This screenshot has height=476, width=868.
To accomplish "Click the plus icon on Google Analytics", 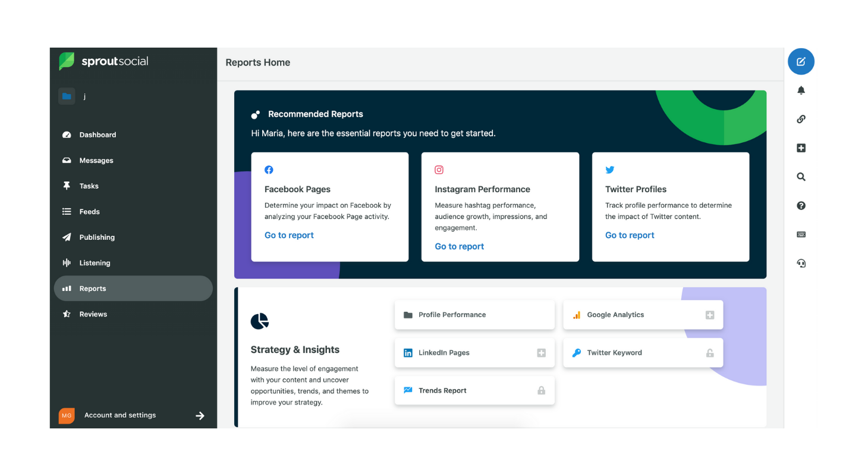I will [x=710, y=315].
